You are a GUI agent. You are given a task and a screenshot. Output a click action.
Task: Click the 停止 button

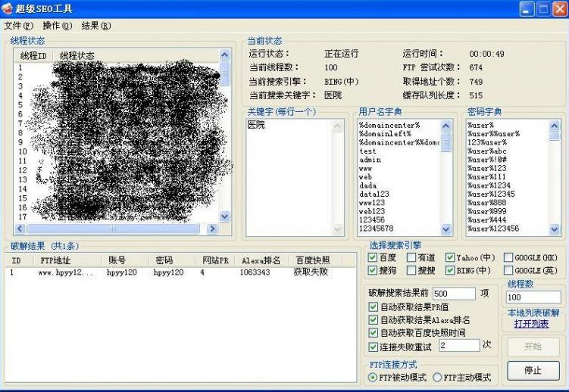pos(533,370)
